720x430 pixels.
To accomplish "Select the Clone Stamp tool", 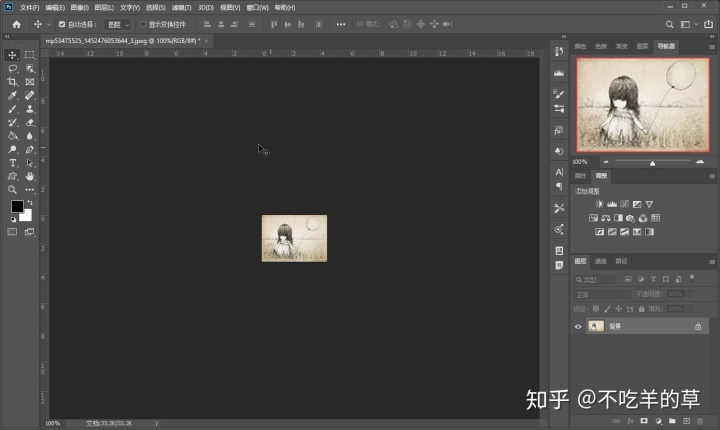I will coord(30,109).
